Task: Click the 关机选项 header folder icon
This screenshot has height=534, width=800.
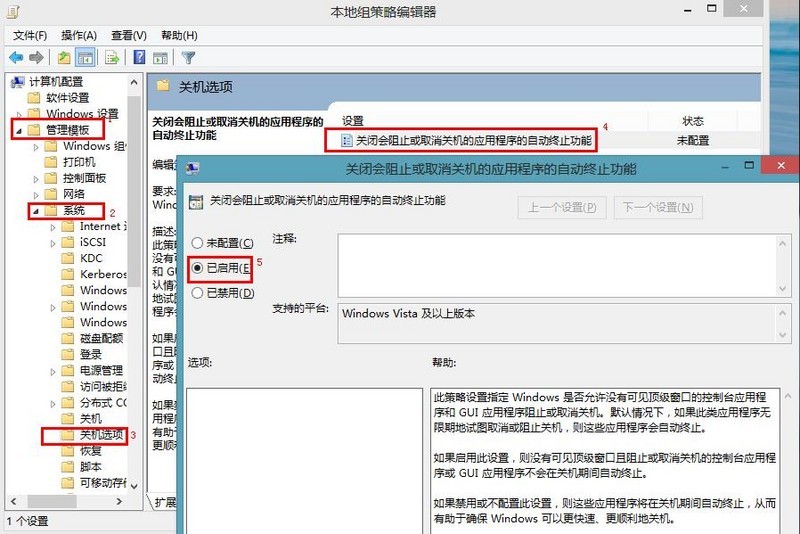Action: pyautogui.click(x=163, y=86)
